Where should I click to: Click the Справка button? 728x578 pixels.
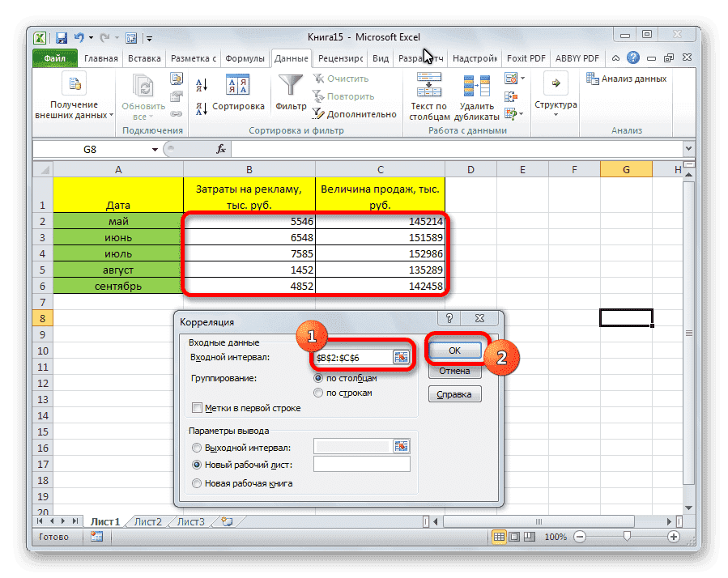tap(454, 394)
